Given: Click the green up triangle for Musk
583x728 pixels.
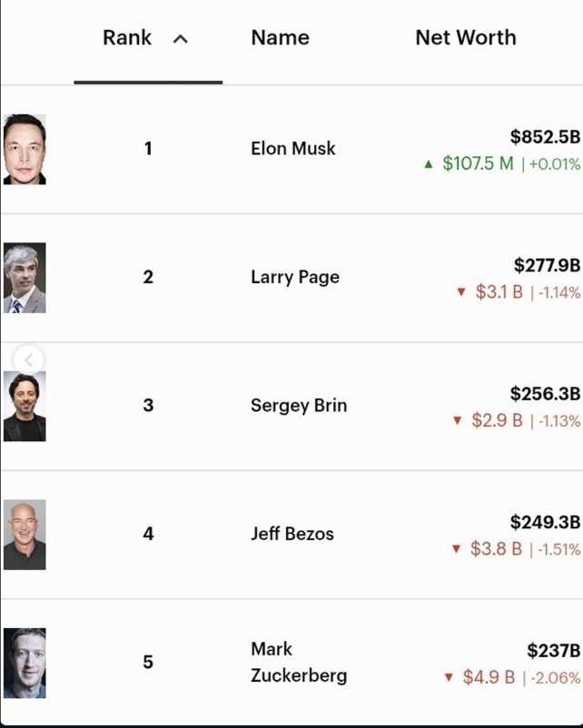Looking at the screenshot, I should pos(429,164).
